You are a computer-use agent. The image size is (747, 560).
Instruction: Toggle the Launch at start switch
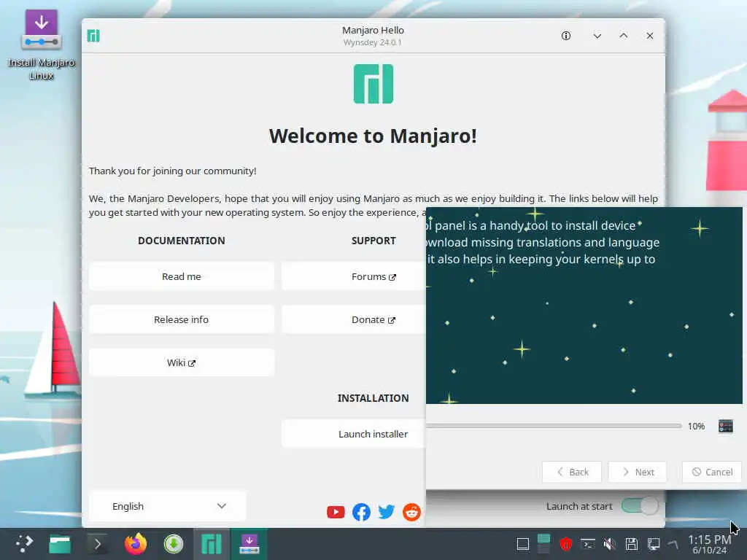pyautogui.click(x=640, y=506)
